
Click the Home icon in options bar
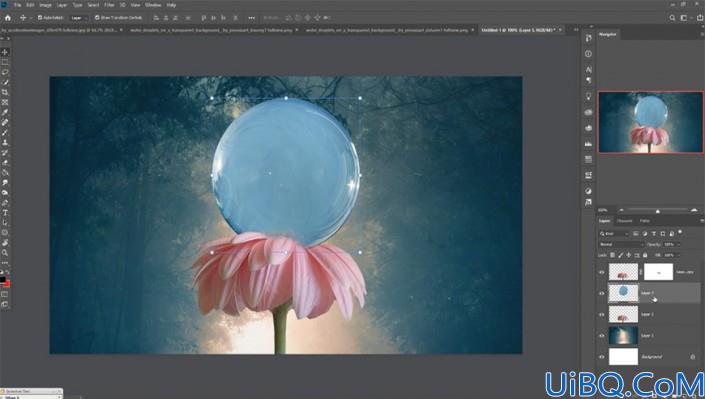point(8,18)
